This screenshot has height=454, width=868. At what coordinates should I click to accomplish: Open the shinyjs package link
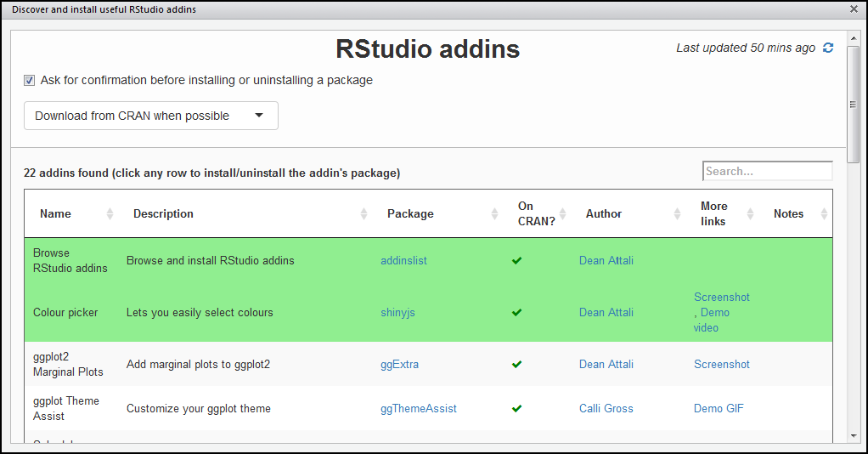point(397,313)
